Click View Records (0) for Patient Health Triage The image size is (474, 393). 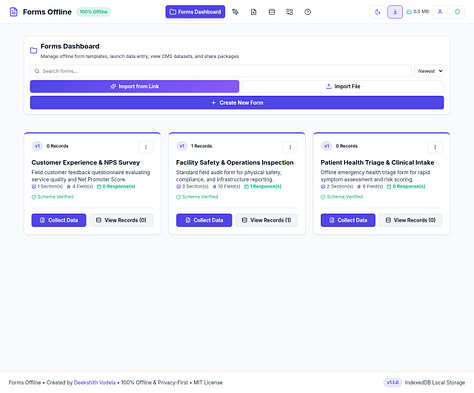tap(411, 220)
